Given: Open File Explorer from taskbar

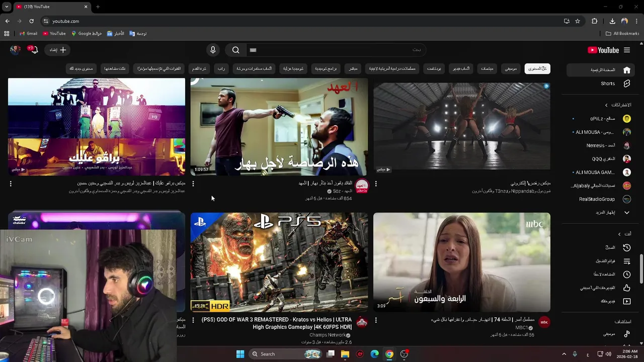Looking at the screenshot, I should tap(345, 354).
